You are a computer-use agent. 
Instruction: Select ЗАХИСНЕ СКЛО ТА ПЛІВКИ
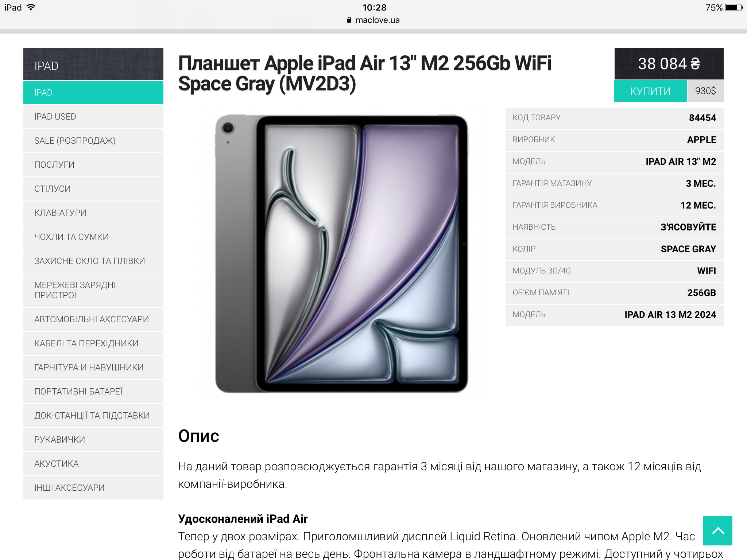93,261
